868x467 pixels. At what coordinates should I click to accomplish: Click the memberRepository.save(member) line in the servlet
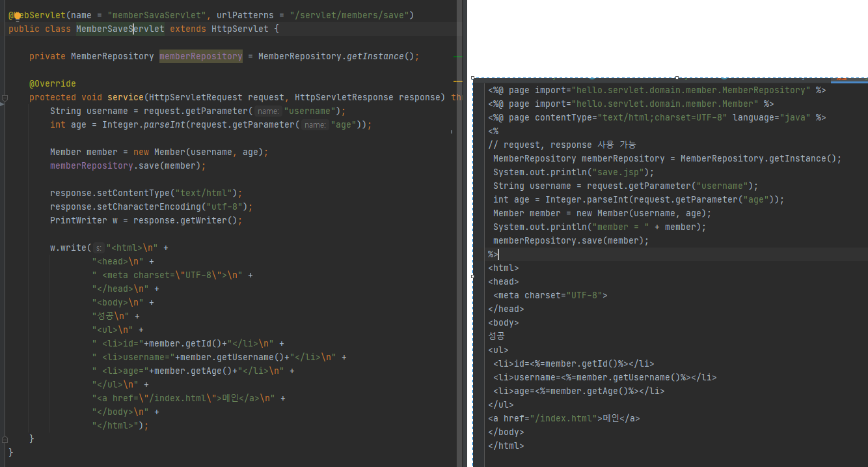coord(128,165)
